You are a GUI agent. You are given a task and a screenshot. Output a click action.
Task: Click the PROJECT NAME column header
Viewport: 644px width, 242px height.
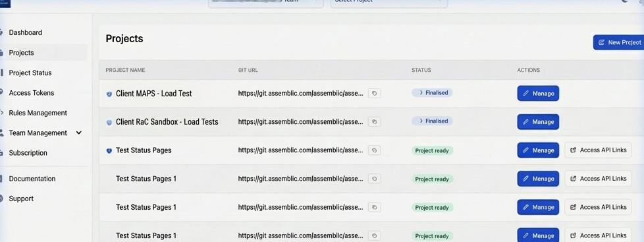125,71
